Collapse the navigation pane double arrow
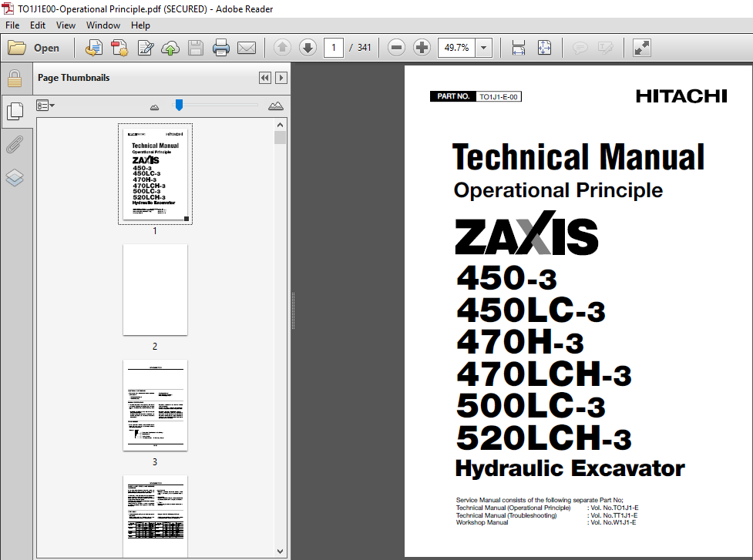The height and width of the screenshot is (560, 753). [264, 78]
